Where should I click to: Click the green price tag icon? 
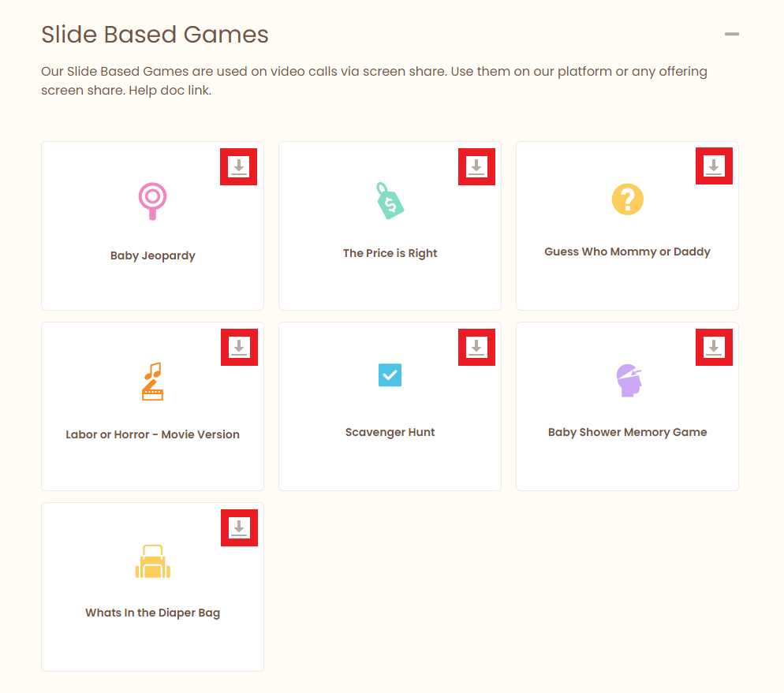pos(390,200)
